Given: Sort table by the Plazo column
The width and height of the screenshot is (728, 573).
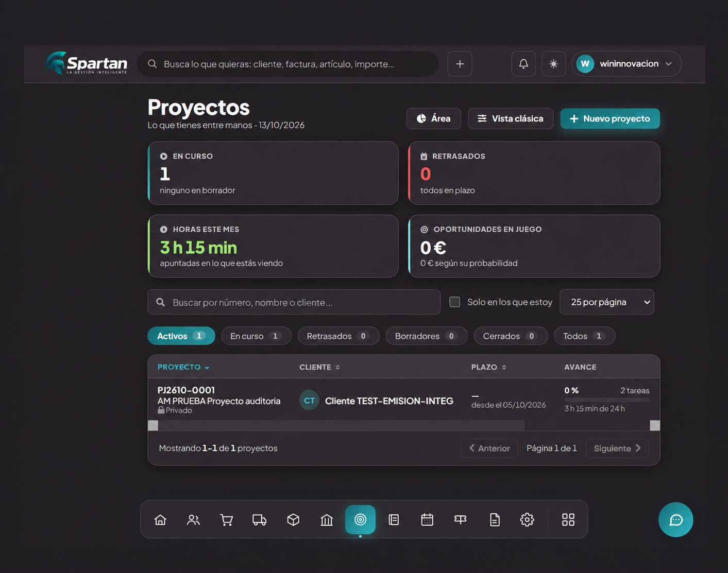Looking at the screenshot, I should click(x=488, y=367).
